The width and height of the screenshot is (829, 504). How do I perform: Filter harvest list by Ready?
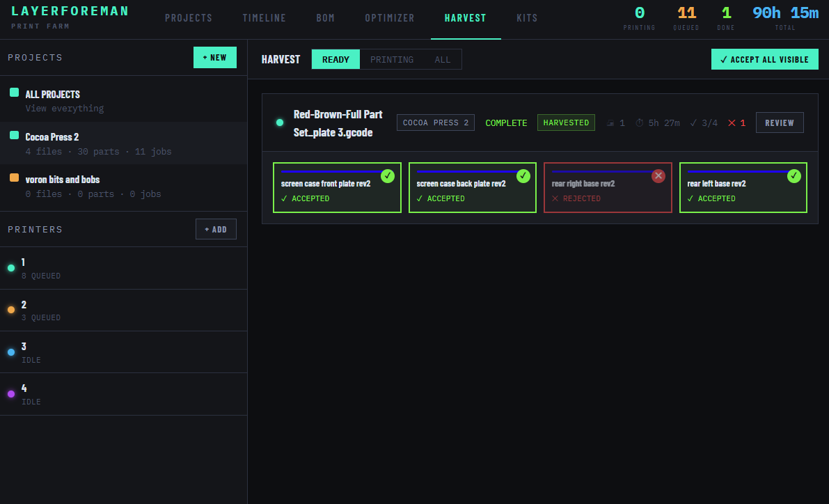pyautogui.click(x=335, y=59)
